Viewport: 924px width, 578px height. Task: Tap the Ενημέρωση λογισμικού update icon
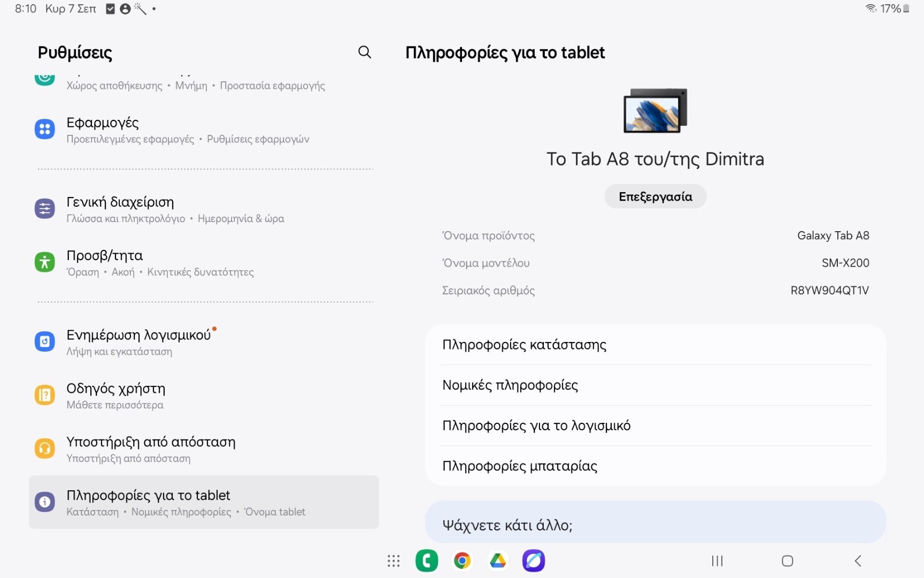coord(45,341)
